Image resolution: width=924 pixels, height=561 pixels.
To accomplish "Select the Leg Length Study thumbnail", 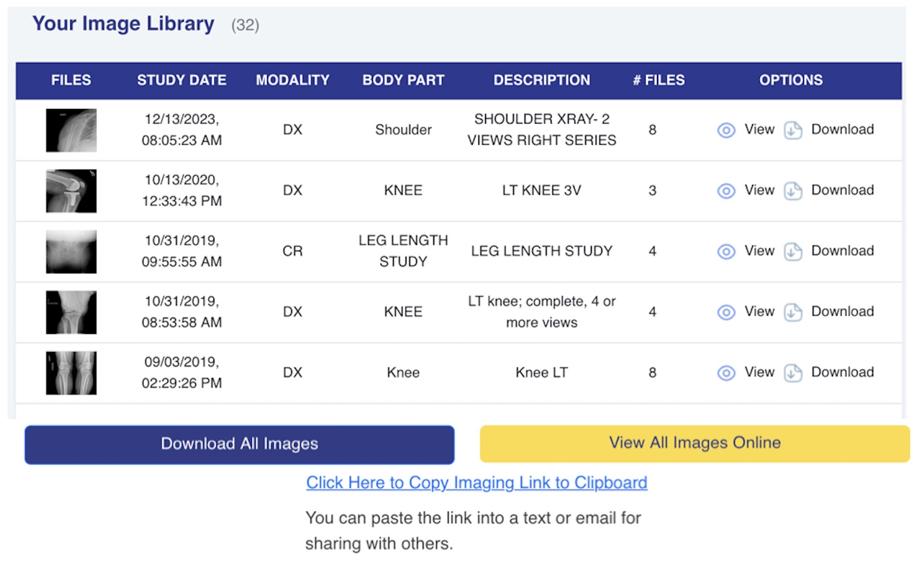I will point(71,251).
